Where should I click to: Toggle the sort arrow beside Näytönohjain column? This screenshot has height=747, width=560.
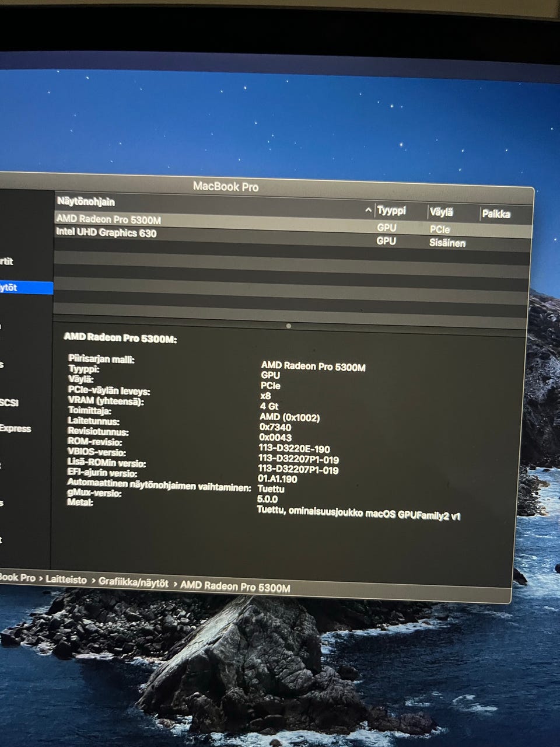coord(368,210)
